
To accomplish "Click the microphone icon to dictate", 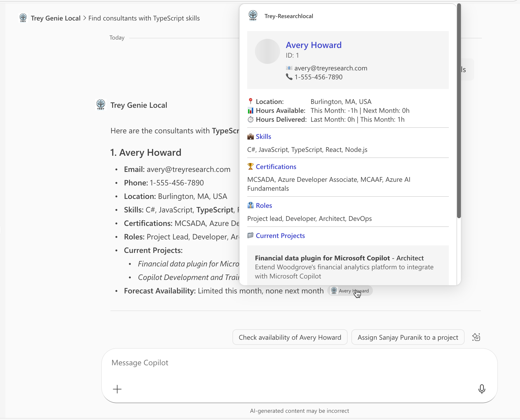I will tap(481, 389).
